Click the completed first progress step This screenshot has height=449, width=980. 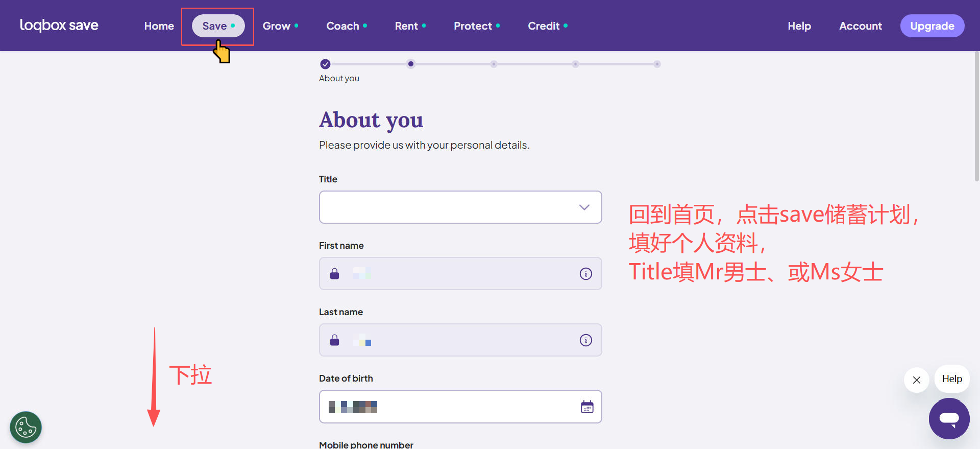tap(325, 64)
